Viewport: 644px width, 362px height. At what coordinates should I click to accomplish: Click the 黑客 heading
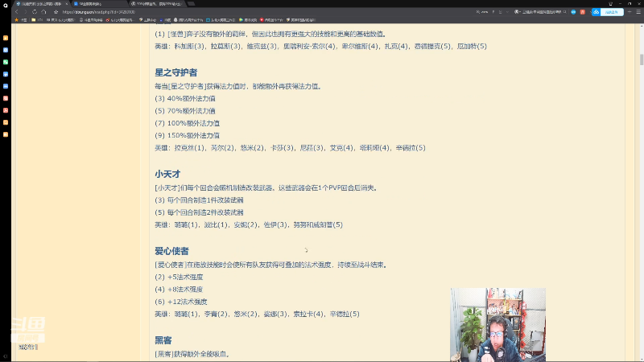click(163, 340)
